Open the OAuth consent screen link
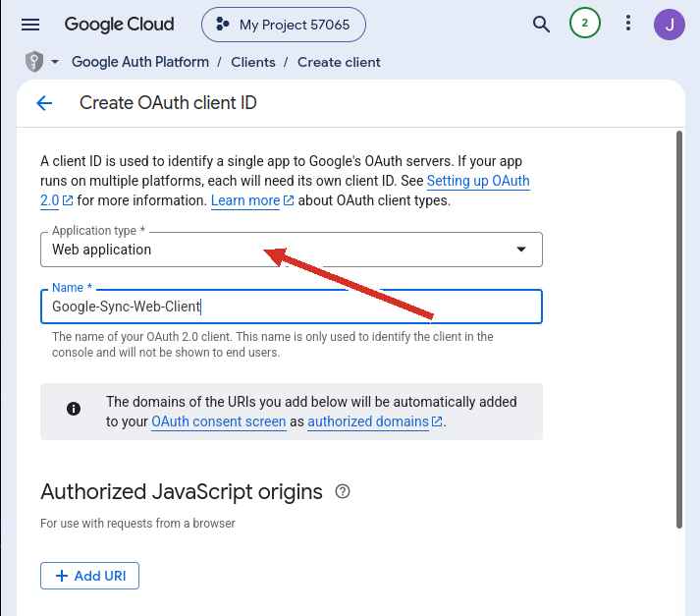The width and height of the screenshot is (700, 616). (219, 421)
